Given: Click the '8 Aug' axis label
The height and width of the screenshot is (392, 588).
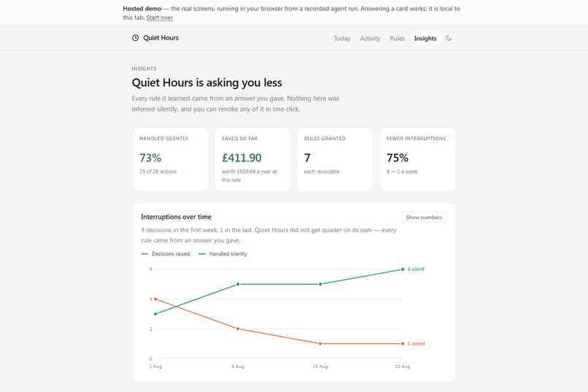Looking at the screenshot, I should pos(238,366).
